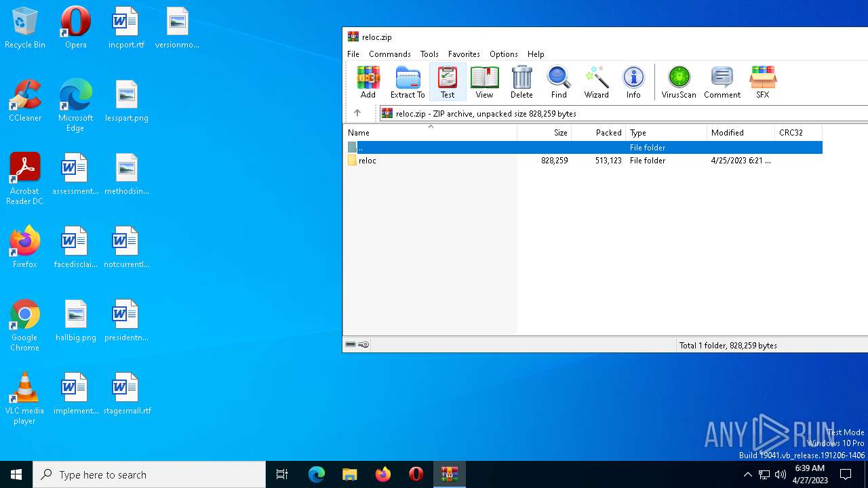Open Recycle Bin desktop icon
Viewport: 868px width, 488px height.
[25, 28]
